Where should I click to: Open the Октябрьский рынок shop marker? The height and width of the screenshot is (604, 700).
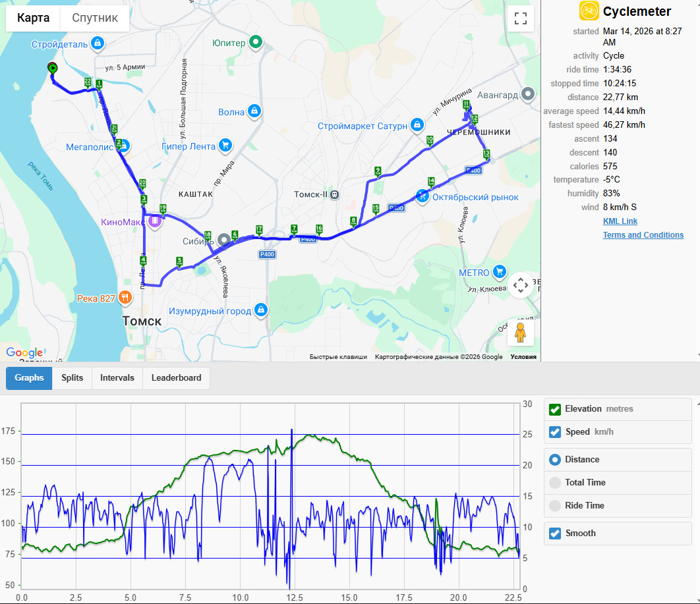pos(422,196)
